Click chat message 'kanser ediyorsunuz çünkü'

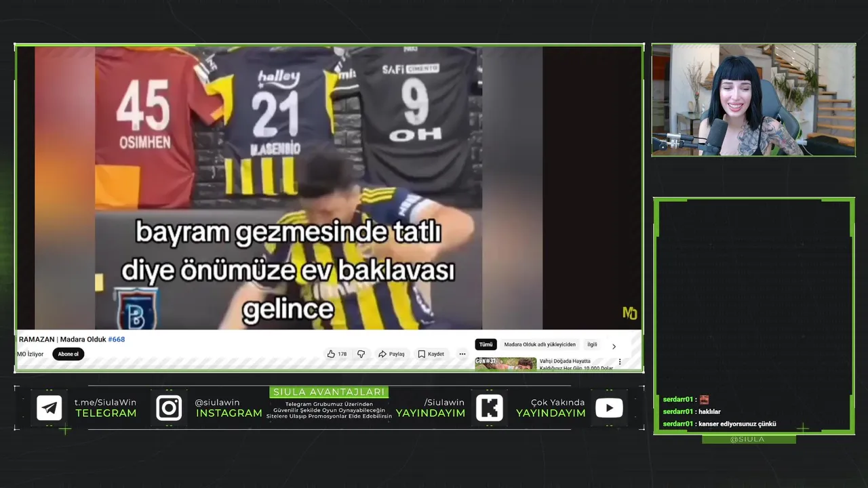pyautogui.click(x=737, y=424)
